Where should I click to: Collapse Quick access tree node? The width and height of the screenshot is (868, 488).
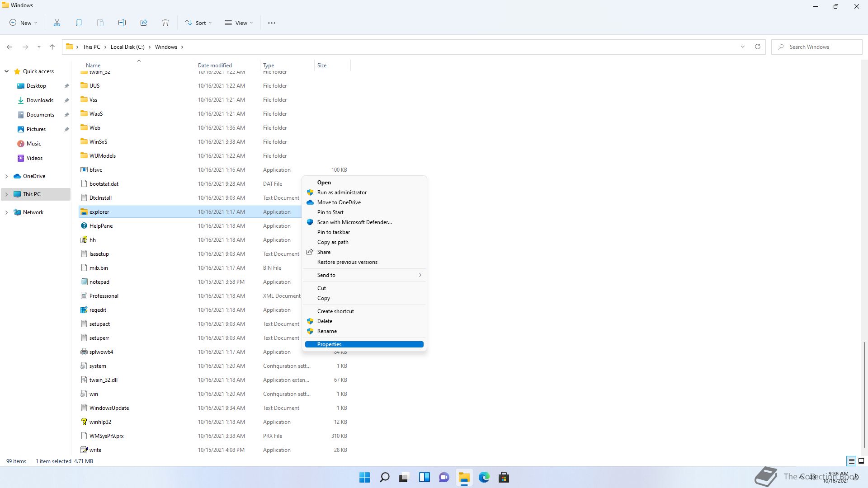tap(7, 71)
